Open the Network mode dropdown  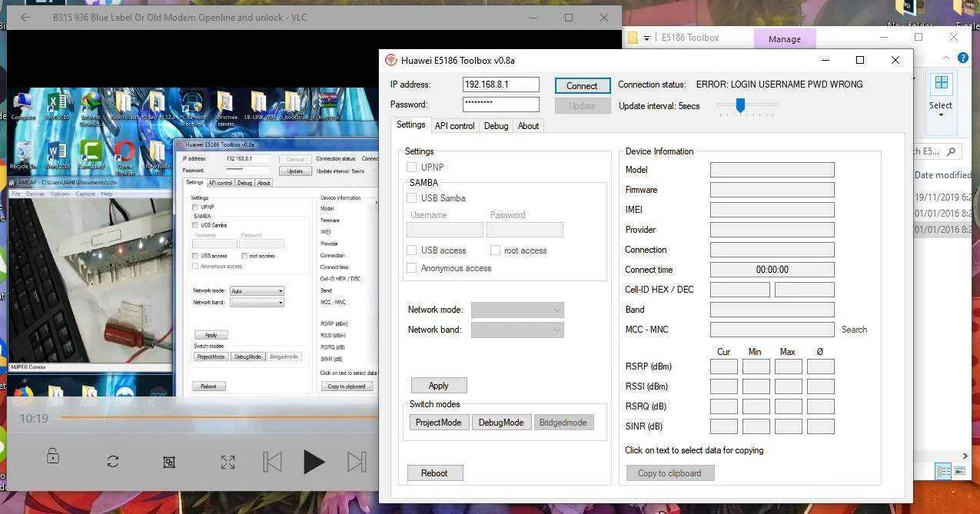[517, 310]
